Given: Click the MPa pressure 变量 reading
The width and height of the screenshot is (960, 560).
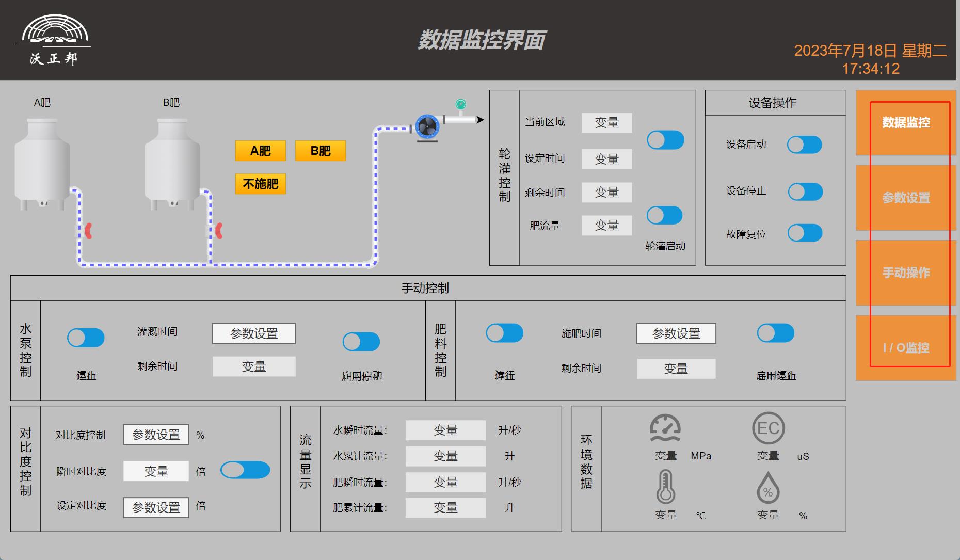Looking at the screenshot, I should 666,456.
